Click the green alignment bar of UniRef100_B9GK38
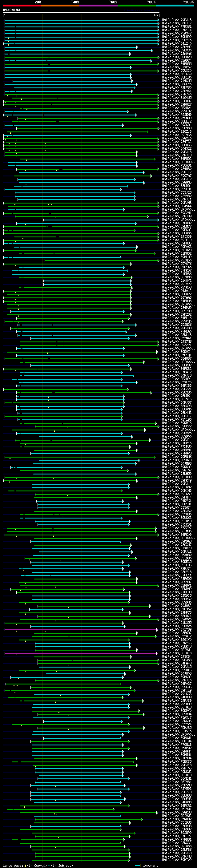 point(89,813)
